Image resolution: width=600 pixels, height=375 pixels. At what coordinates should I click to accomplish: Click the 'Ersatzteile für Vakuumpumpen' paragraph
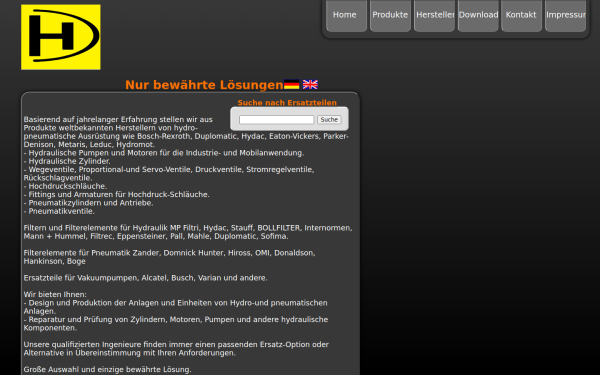tap(145, 278)
